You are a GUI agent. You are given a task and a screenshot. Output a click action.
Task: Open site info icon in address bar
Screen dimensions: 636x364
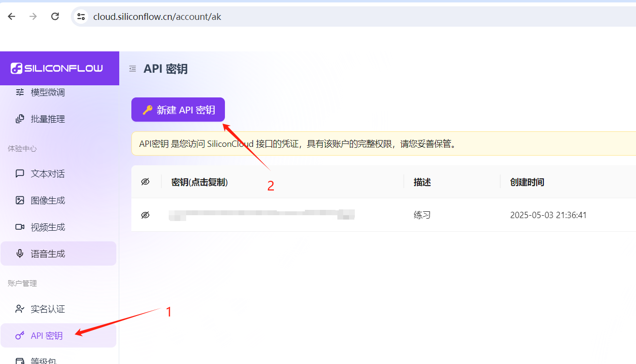80,16
